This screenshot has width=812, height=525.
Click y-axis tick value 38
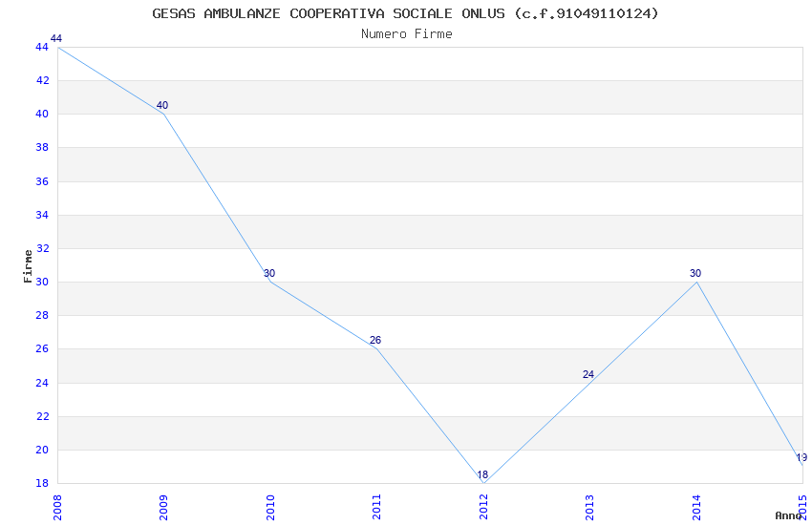coord(42,147)
